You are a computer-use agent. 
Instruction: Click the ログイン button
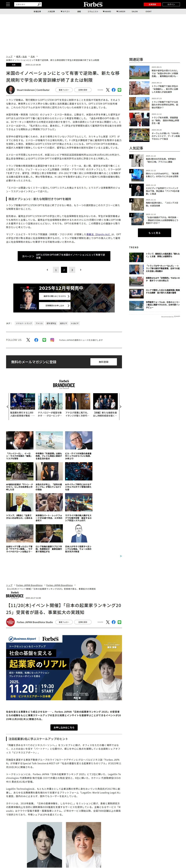coord(171,4)
